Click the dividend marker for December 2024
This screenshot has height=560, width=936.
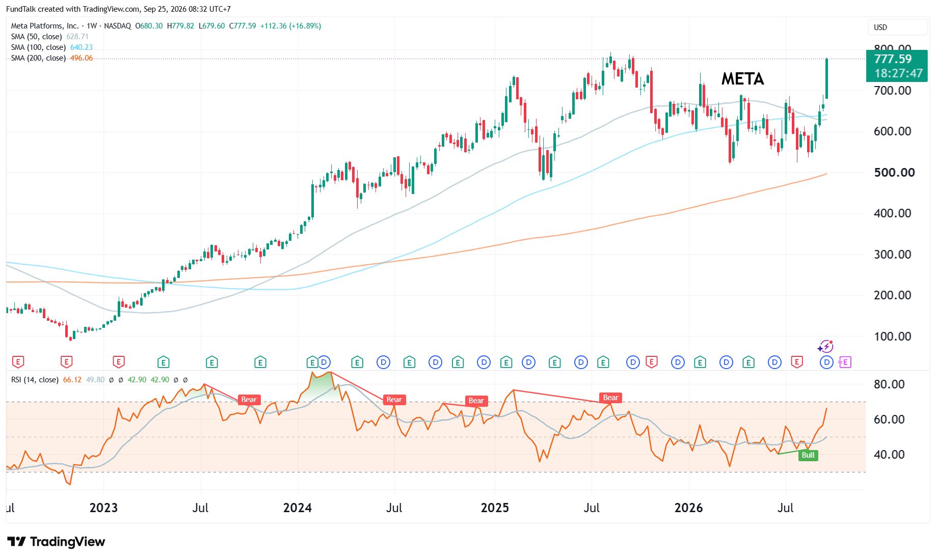484,362
